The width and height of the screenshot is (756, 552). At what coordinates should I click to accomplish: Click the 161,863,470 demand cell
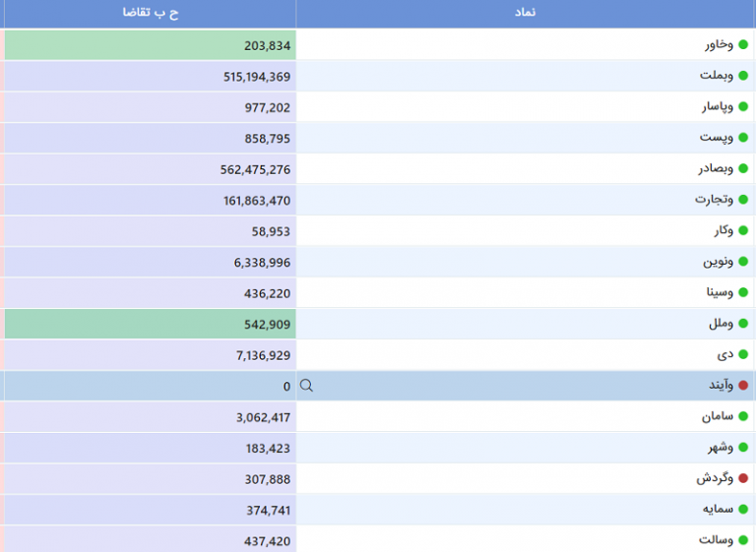coord(150,200)
